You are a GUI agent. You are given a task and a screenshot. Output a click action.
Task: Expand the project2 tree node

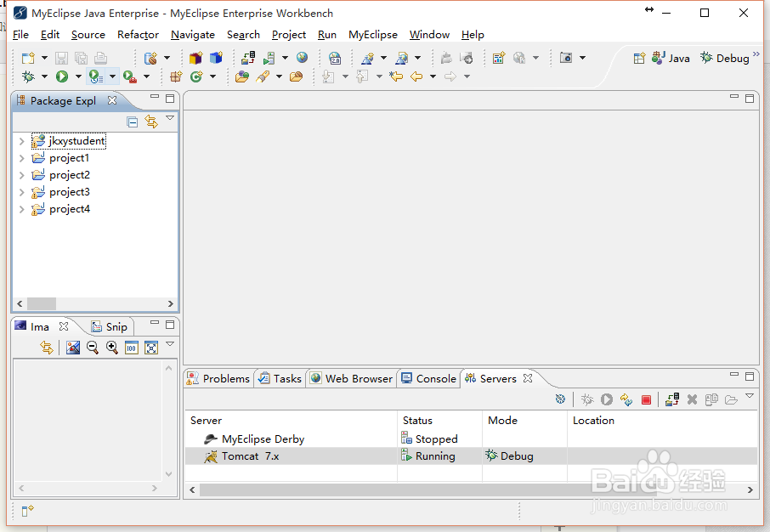(x=21, y=175)
